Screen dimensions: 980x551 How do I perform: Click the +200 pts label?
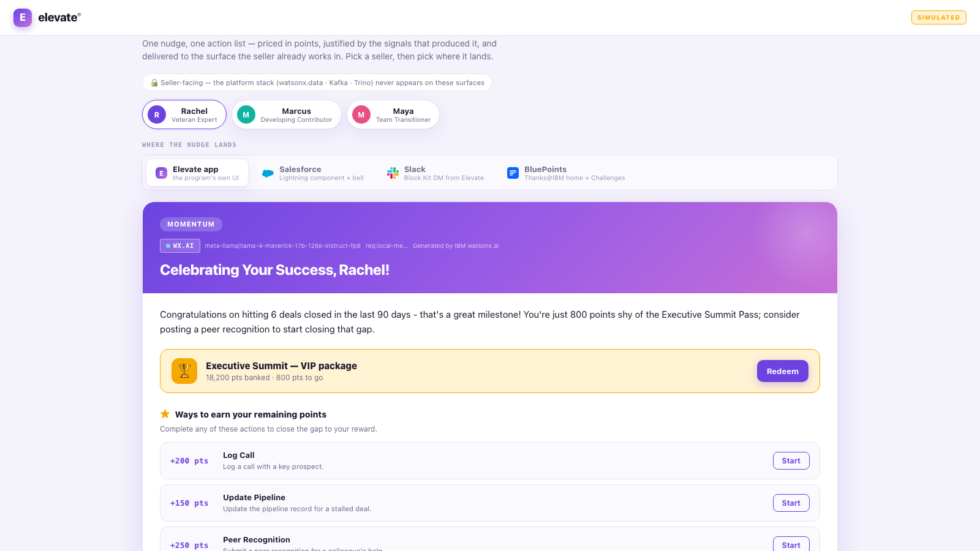coord(189,461)
